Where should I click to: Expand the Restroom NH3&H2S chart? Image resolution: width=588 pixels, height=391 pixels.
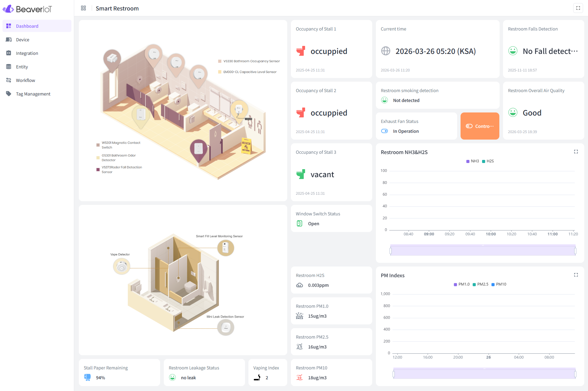[576, 152]
